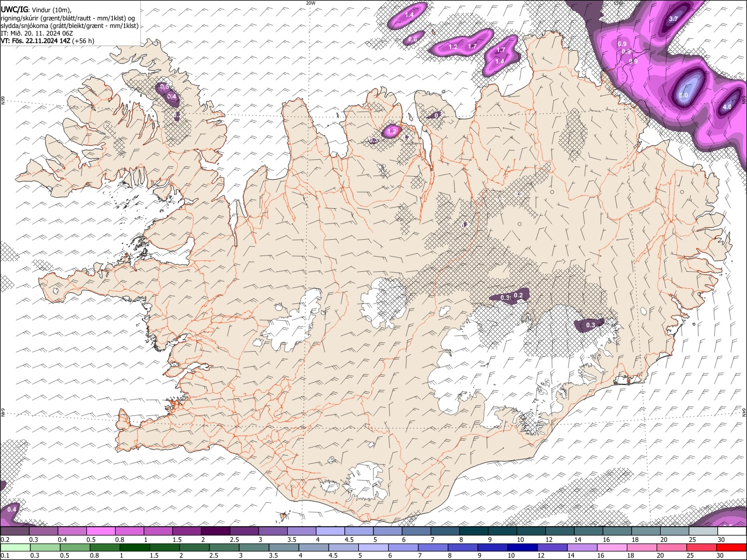747x560 pixels.
Task: Click the violet swatch labeled 12 in the lower legend row
Action: tap(553, 547)
